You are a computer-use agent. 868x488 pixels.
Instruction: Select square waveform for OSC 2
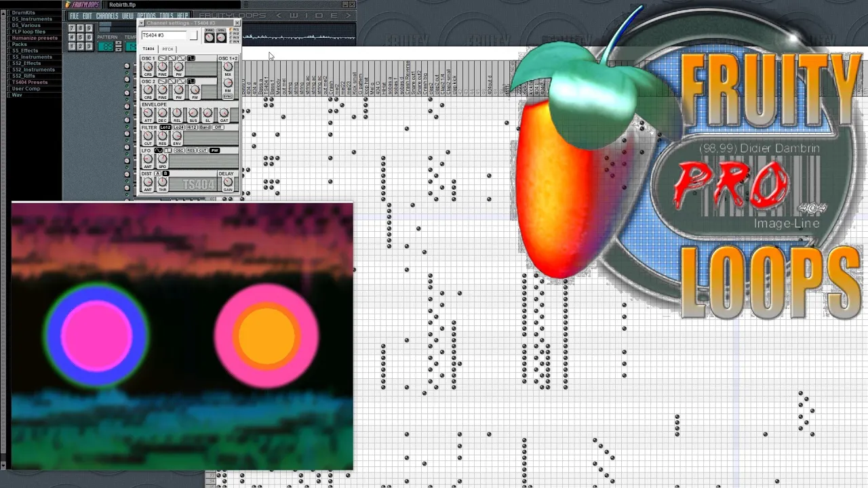click(x=191, y=81)
